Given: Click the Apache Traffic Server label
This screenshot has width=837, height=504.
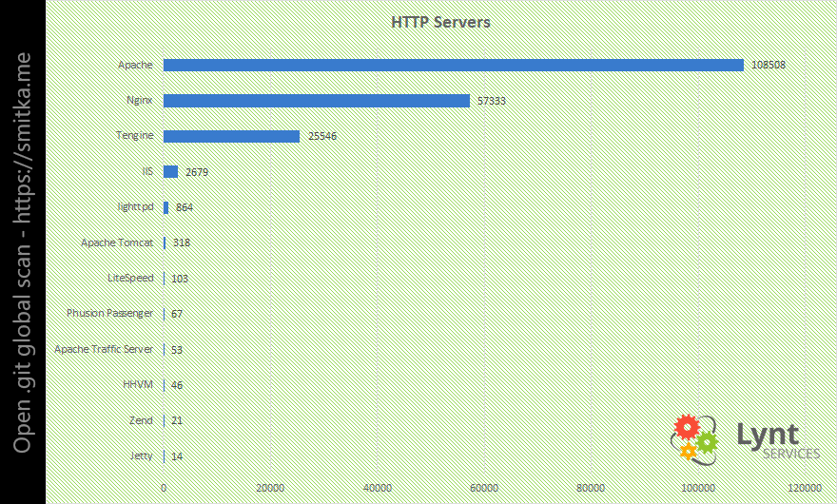Looking at the screenshot, I should pyautogui.click(x=104, y=349).
